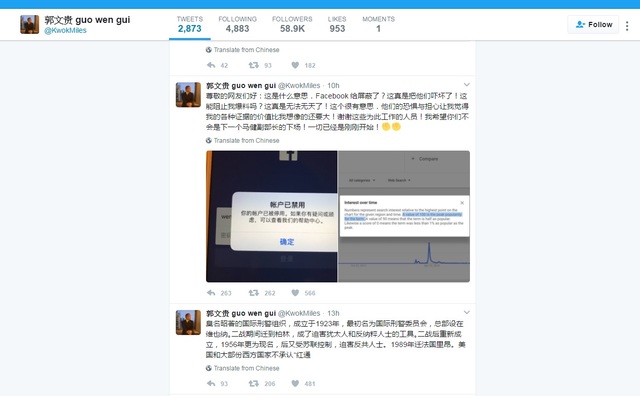Expand the dropdown chevron on the 13h tweet
The image size is (640, 396).
(467, 313)
